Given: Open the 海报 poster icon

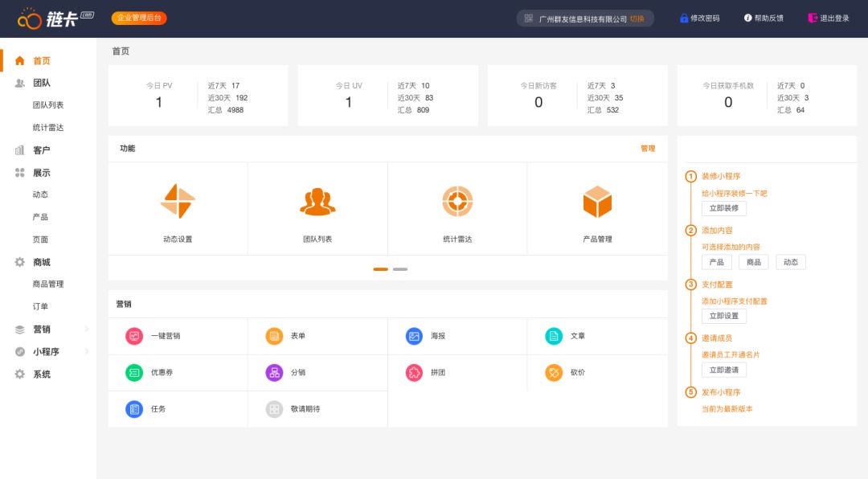Looking at the screenshot, I should (414, 336).
